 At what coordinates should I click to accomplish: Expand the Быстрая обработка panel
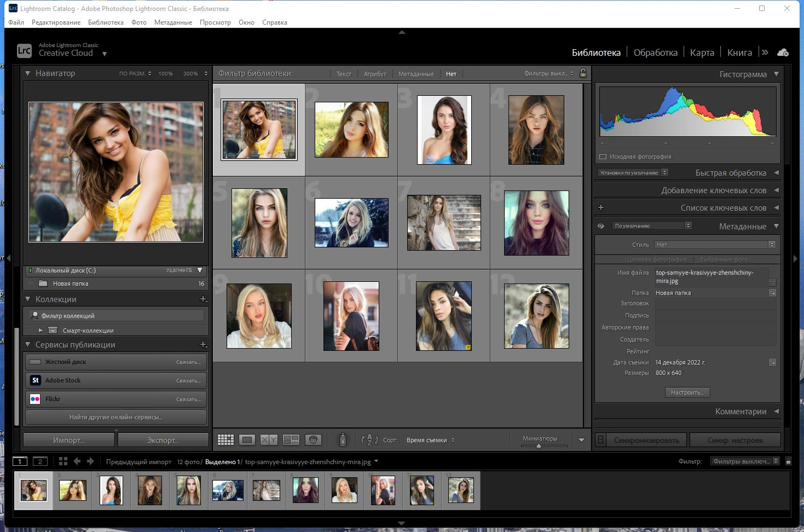coord(776,173)
